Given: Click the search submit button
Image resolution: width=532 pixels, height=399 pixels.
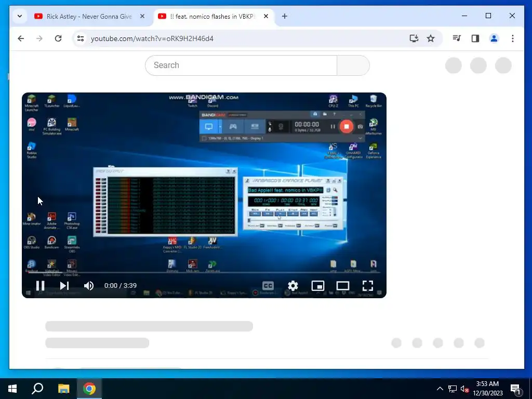Looking at the screenshot, I should click(x=353, y=65).
